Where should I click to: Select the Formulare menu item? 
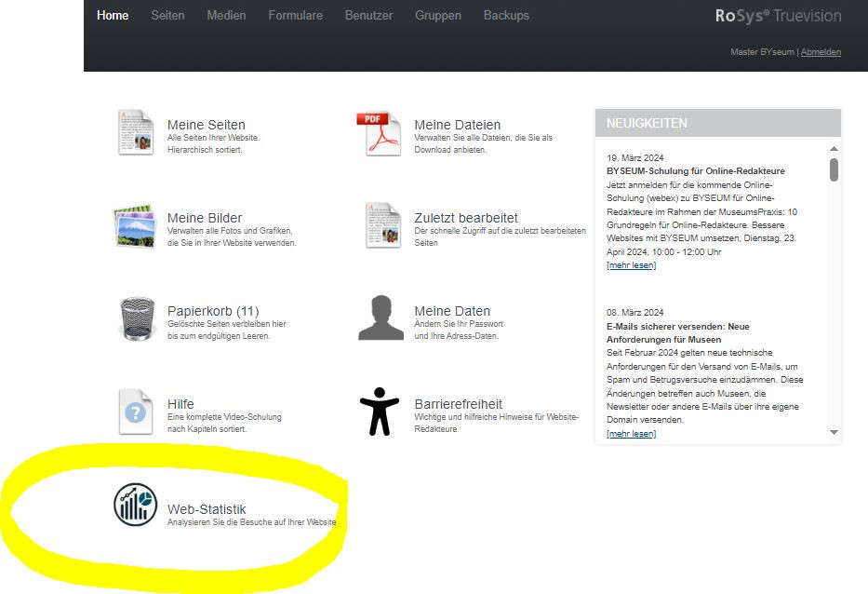pyautogui.click(x=295, y=16)
